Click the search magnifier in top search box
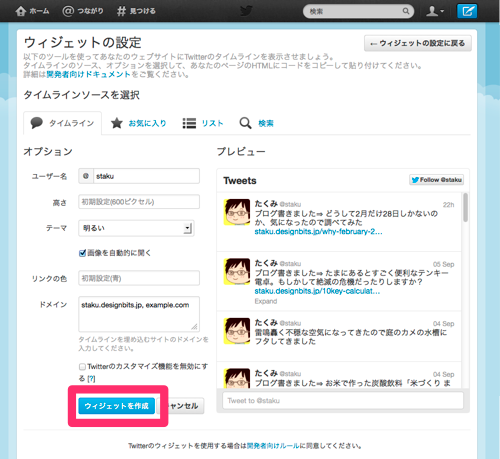Viewport: 500px width, 459px height. (x=406, y=11)
